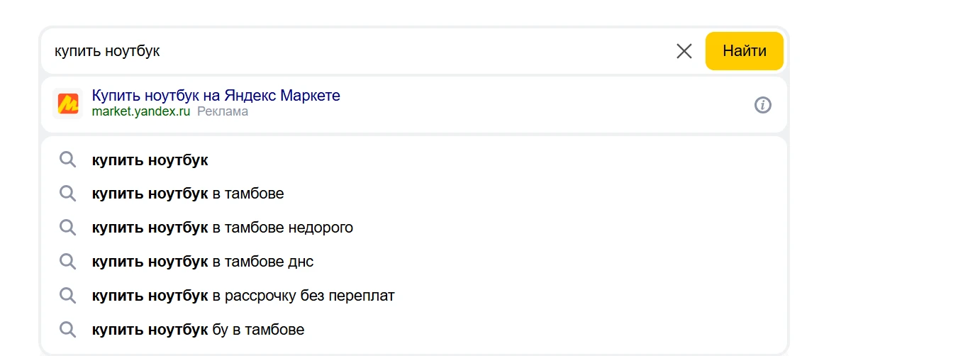
Task: Click magnifier icon next to «в тамбове днс»
Action: [x=67, y=262]
